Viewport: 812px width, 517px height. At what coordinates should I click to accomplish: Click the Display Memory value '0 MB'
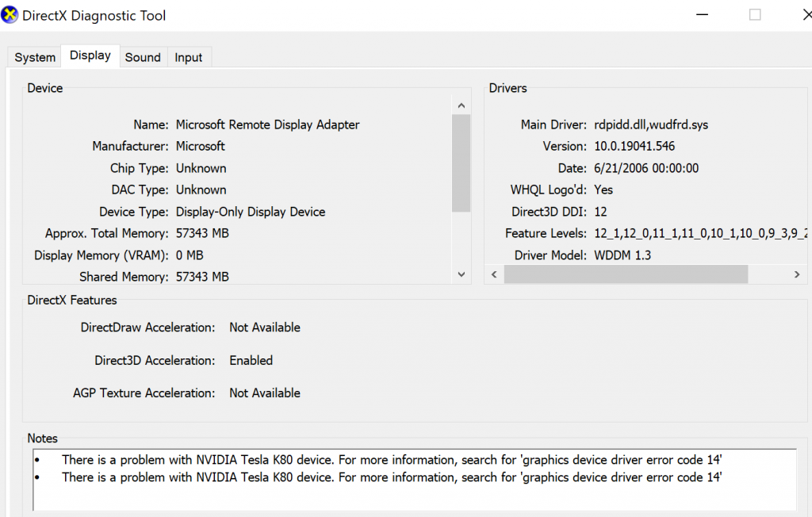pos(190,255)
